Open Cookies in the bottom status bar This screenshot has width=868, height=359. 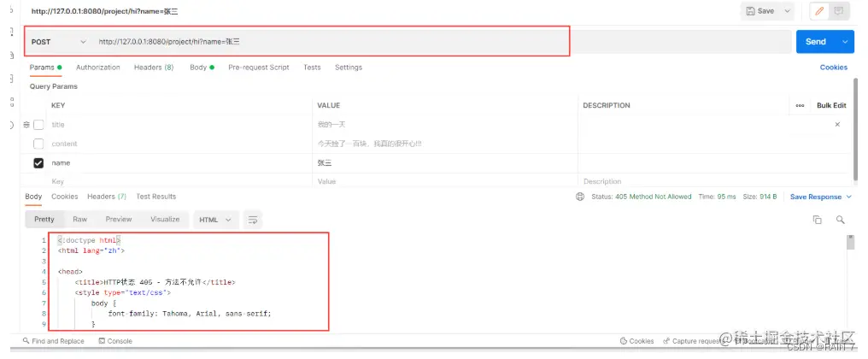(637, 341)
